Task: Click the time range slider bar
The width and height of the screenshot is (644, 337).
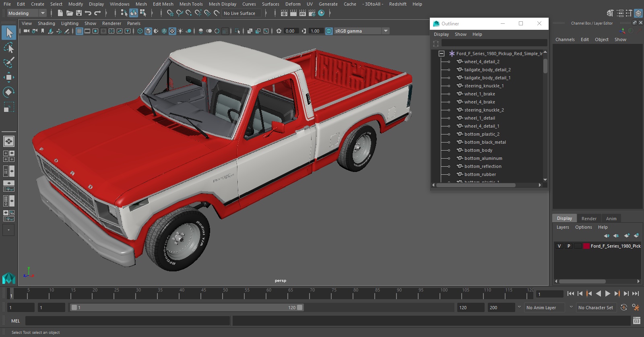Action: pos(187,308)
